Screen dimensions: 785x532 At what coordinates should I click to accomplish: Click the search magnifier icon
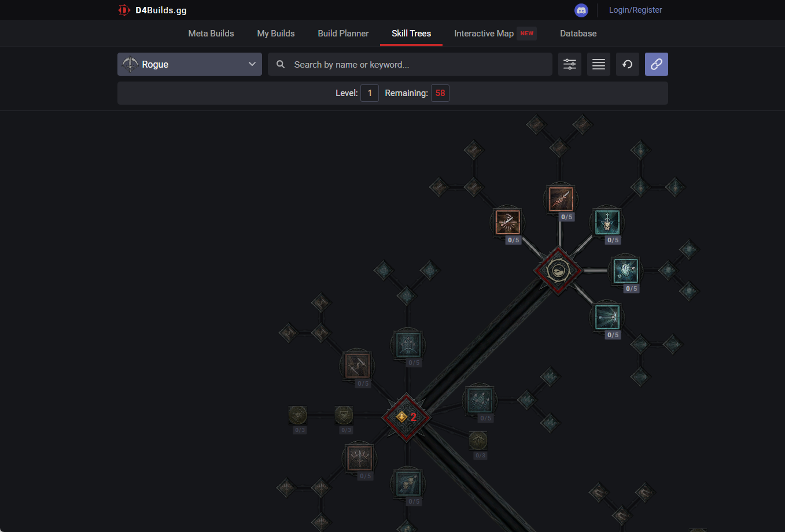point(281,64)
